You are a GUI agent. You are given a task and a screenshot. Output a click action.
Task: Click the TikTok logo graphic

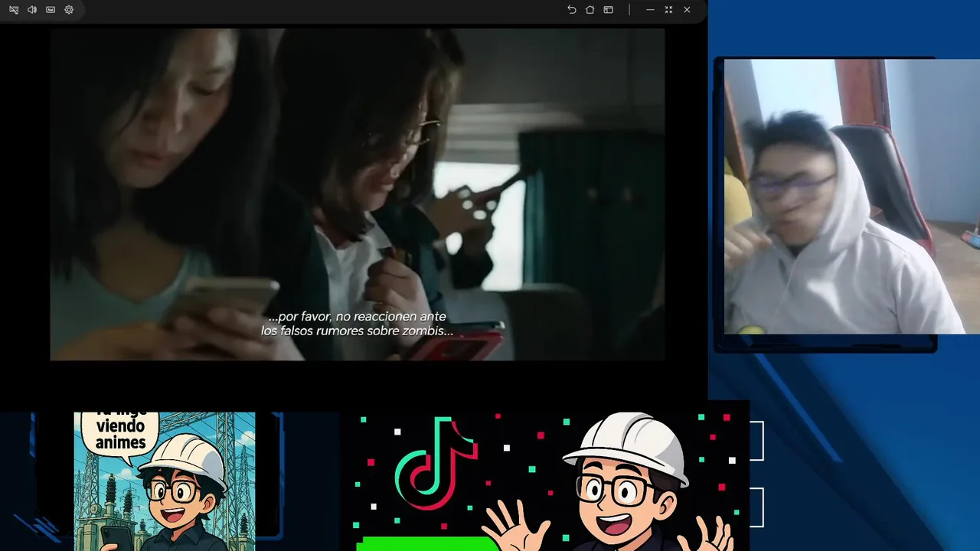(x=435, y=463)
